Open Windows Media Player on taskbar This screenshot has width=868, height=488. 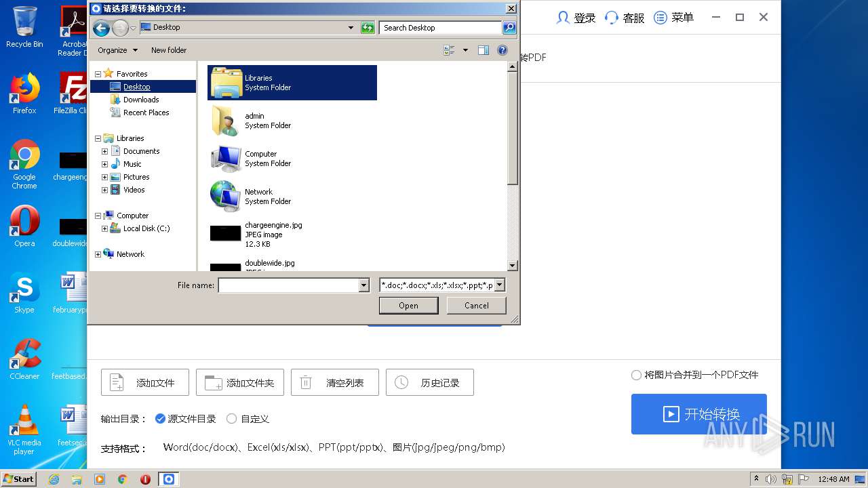click(100, 479)
